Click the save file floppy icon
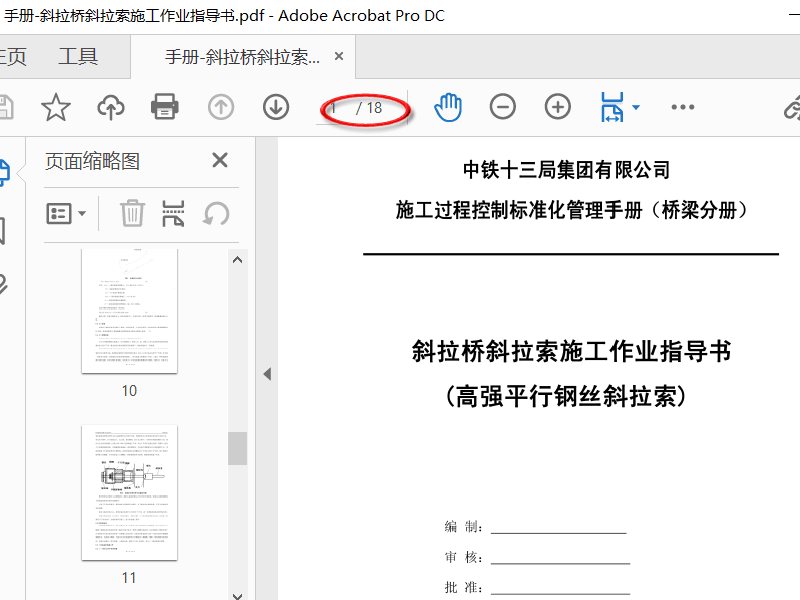 pos(5,107)
